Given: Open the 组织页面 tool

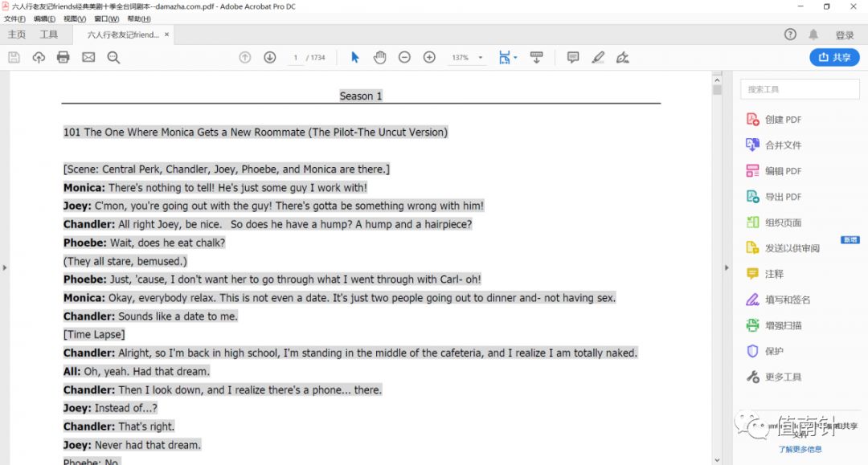Looking at the screenshot, I should (x=774, y=222).
